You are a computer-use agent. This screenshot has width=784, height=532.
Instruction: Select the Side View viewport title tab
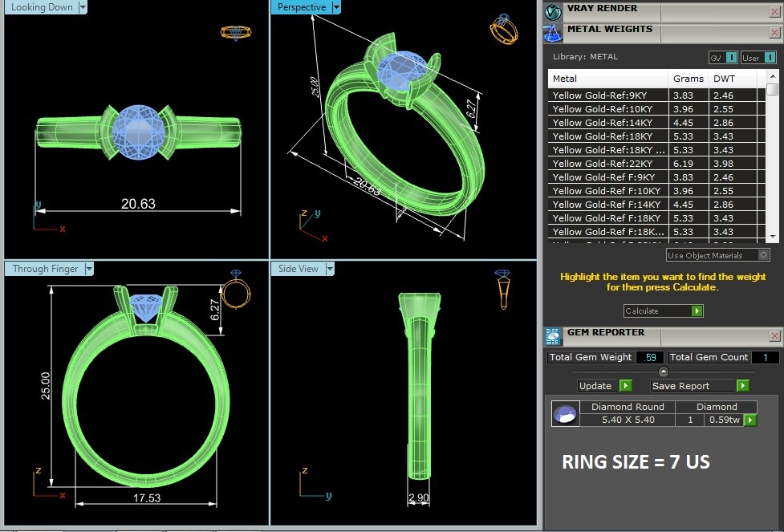[x=298, y=269]
